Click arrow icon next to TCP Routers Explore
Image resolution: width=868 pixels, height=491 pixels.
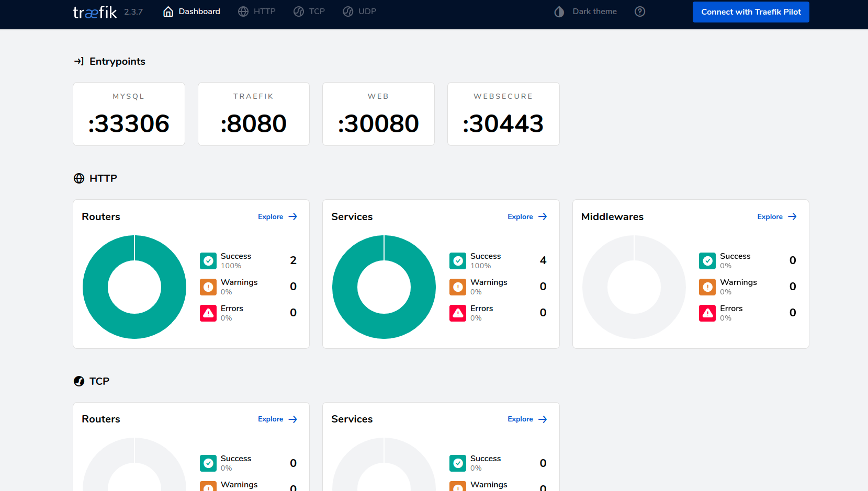pos(293,419)
